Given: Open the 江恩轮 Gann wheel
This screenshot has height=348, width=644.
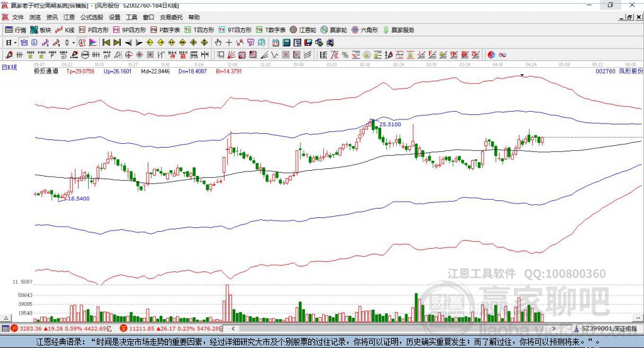Looking at the screenshot, I should pyautogui.click(x=303, y=30).
